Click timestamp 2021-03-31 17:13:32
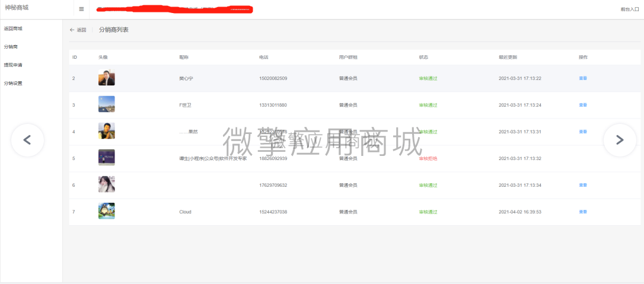 [520, 158]
